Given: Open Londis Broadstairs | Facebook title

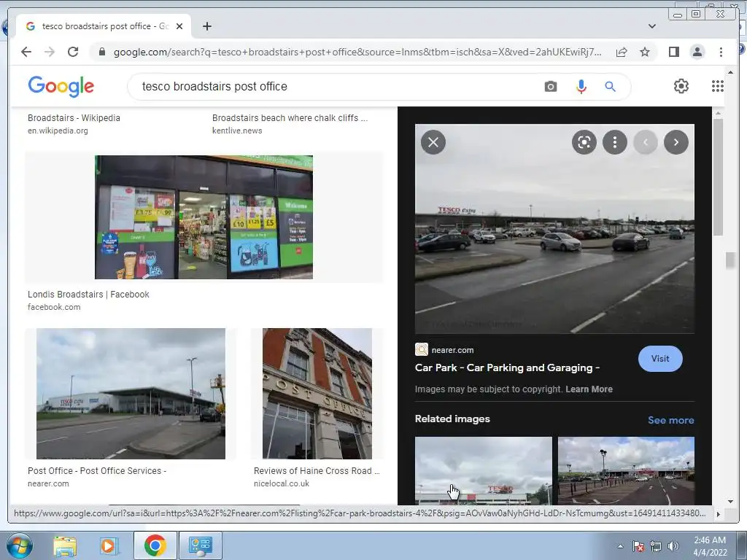Looking at the screenshot, I should (88, 295).
